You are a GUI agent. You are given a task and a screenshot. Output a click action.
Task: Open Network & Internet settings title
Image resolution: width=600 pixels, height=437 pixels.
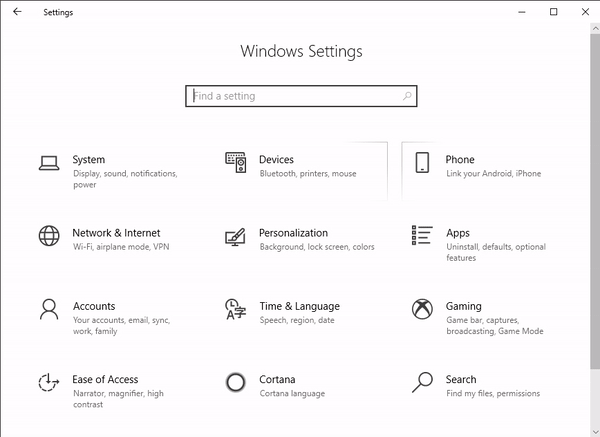click(x=116, y=233)
